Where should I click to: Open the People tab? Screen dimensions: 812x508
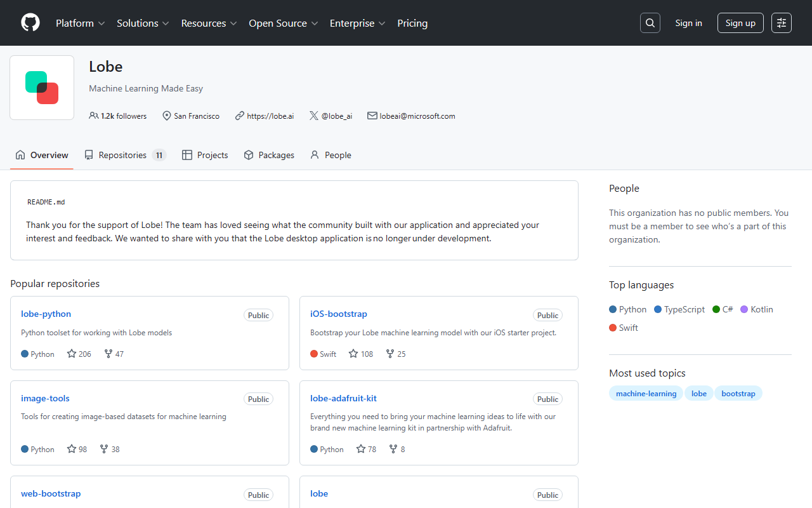click(x=331, y=155)
